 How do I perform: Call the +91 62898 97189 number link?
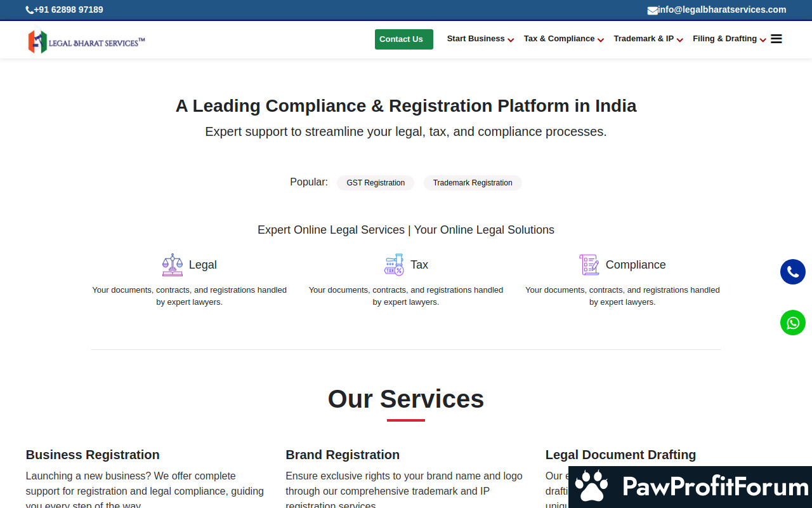pos(69,10)
